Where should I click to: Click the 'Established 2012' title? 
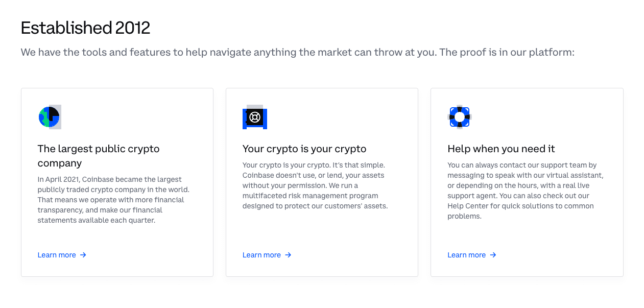coord(85,28)
